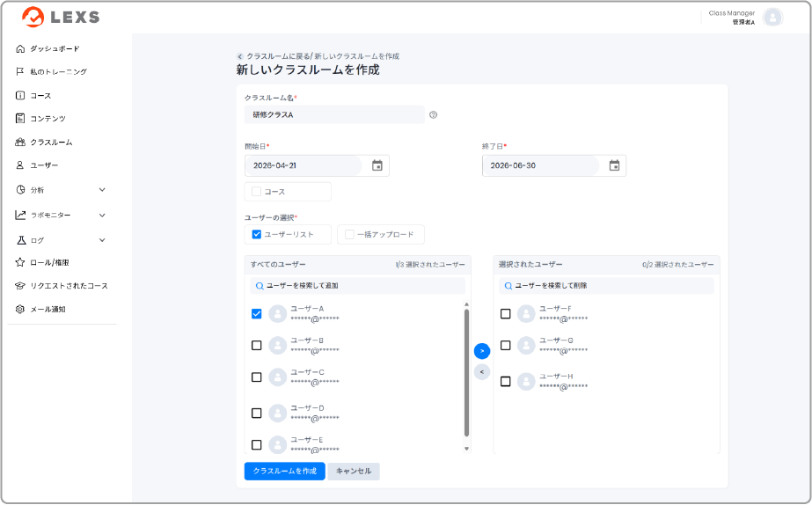Expand the ログ submenu chevron
The width and height of the screenshot is (812, 505).
coord(102,240)
